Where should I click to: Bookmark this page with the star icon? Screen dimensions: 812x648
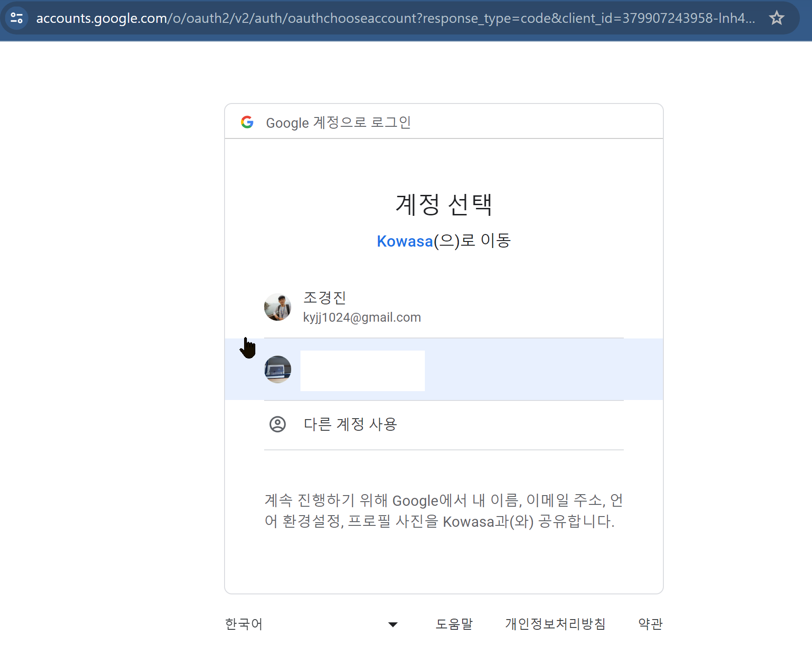(777, 18)
